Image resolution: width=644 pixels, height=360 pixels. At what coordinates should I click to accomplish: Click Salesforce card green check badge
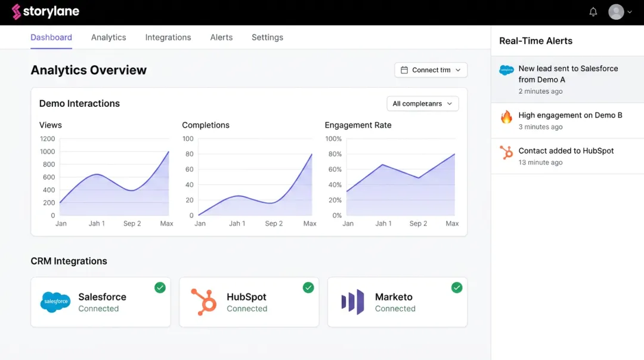[x=160, y=288]
